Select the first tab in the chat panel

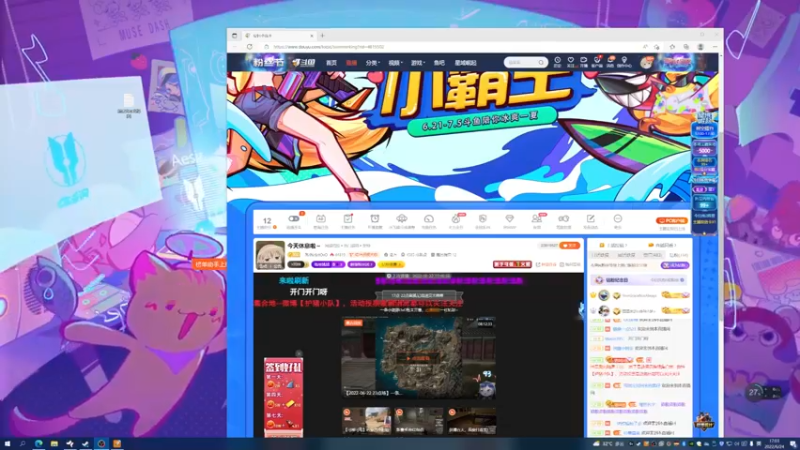coord(601,255)
